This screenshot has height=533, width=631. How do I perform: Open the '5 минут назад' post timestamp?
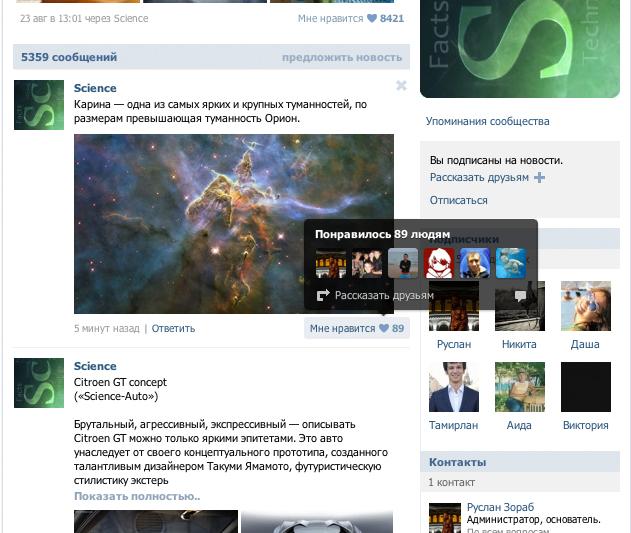(x=107, y=328)
